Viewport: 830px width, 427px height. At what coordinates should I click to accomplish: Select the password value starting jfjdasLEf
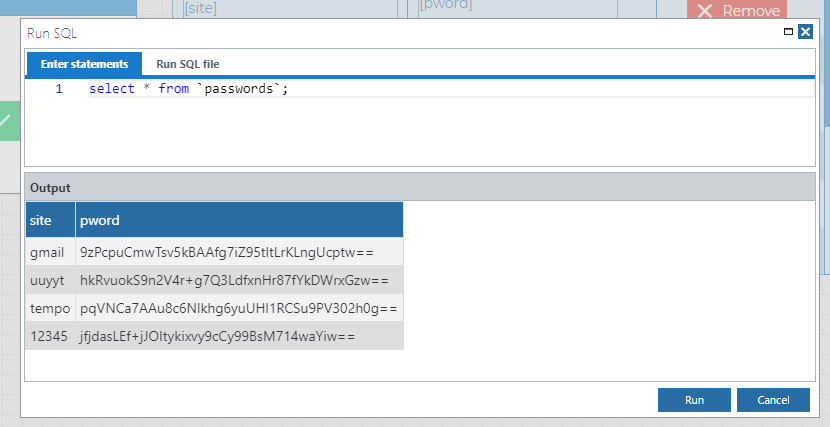tap(239, 336)
